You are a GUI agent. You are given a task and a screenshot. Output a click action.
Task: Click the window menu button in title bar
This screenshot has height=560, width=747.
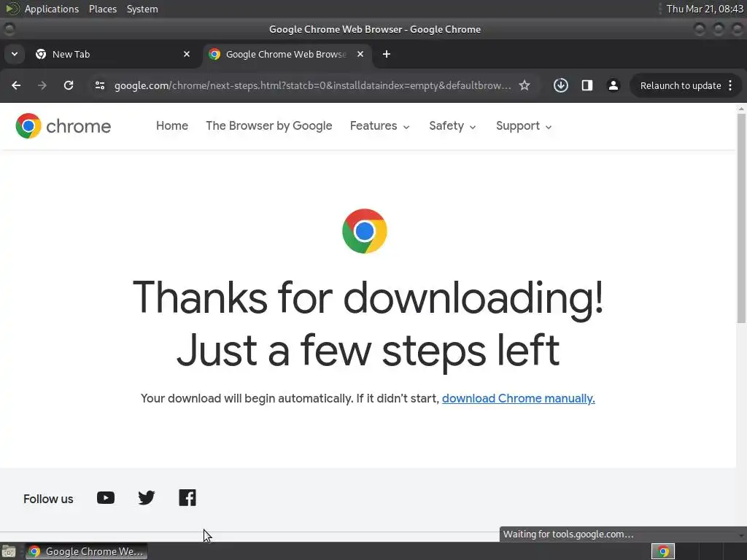coord(9,29)
